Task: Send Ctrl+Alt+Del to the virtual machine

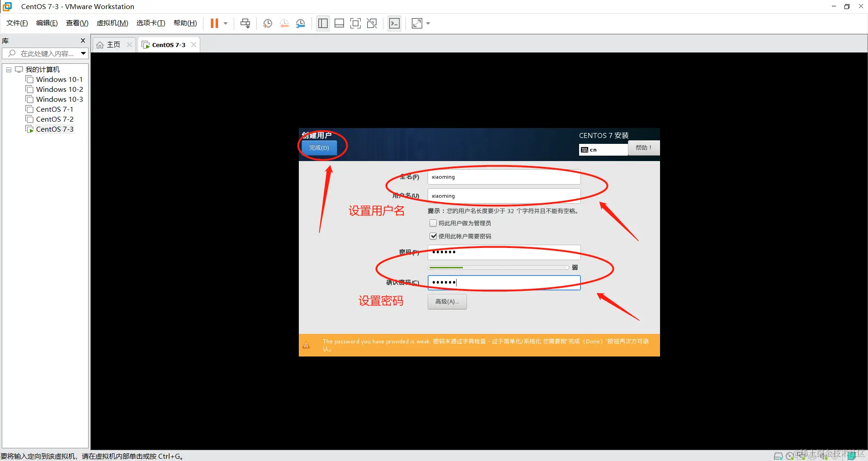Action: point(245,24)
